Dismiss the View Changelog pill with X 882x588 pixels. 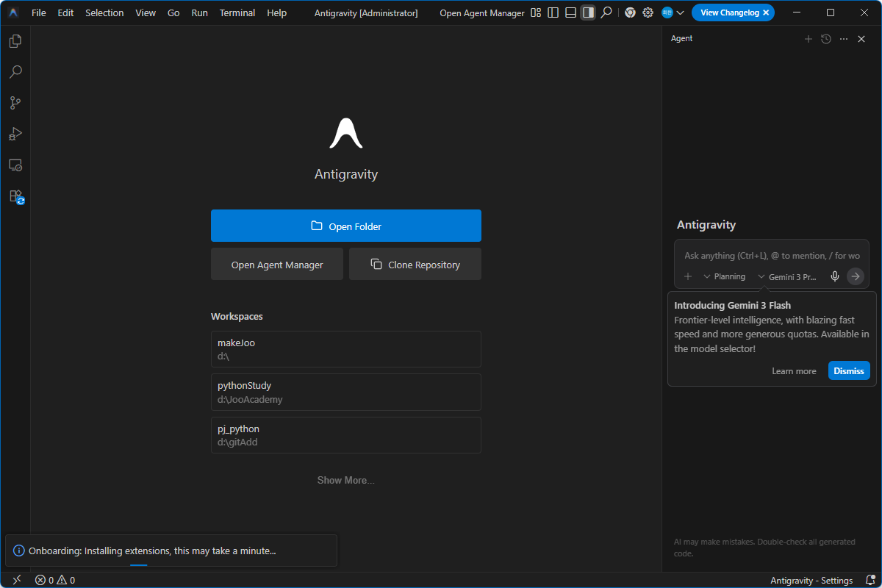point(765,12)
